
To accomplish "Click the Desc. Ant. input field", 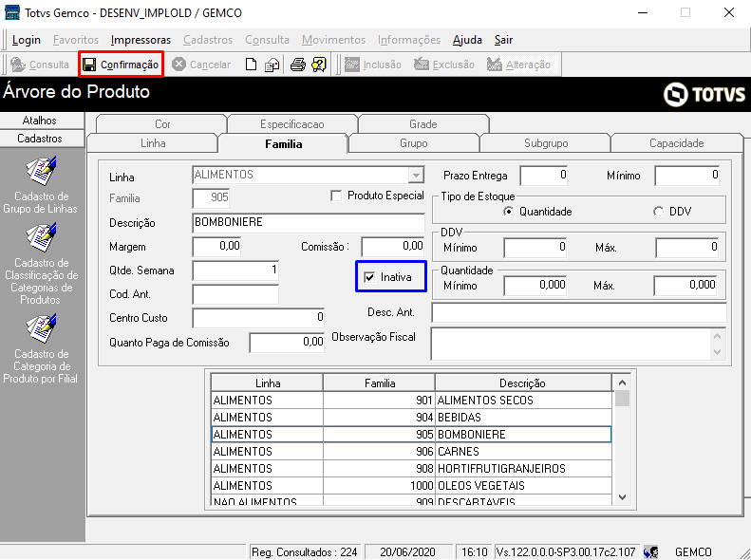I will (x=579, y=312).
